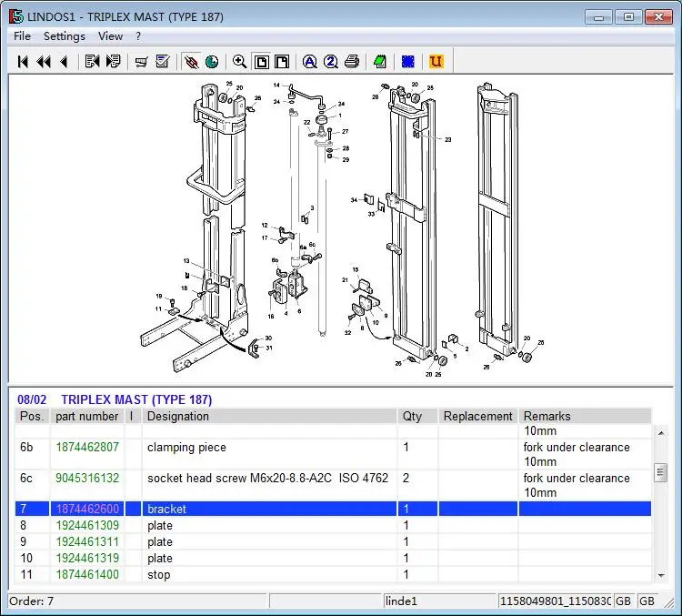Click the next list page icon
The image size is (682, 616).
click(113, 61)
